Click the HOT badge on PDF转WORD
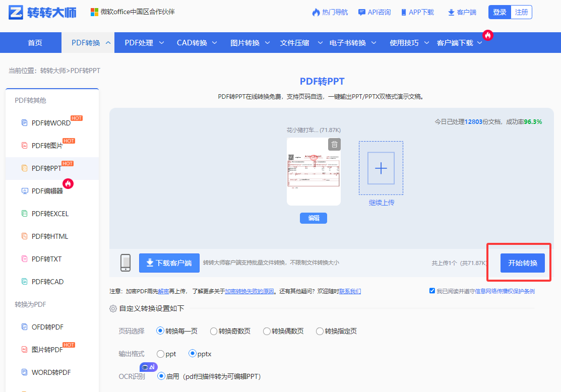This screenshot has width=561, height=392. [77, 118]
